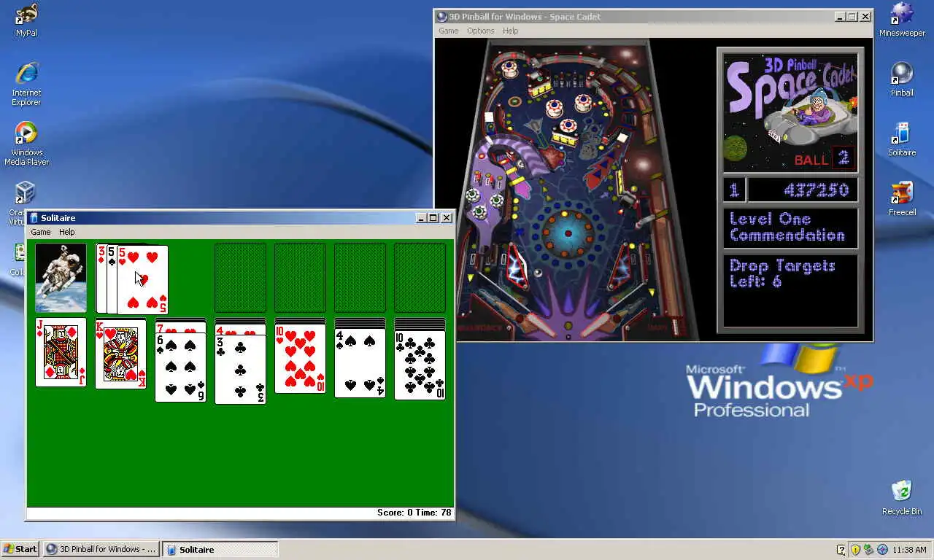This screenshot has width=934, height=560.
Task: Click the "Level One Commendation" message
Action: pyautogui.click(x=787, y=227)
